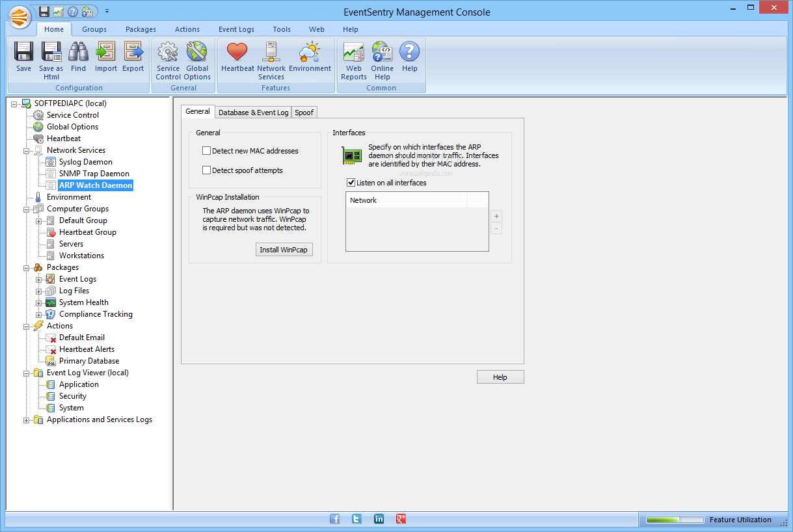Viewport: 793px width, 532px height.
Task: Open Google Plus icon in status bar
Action: click(401, 519)
